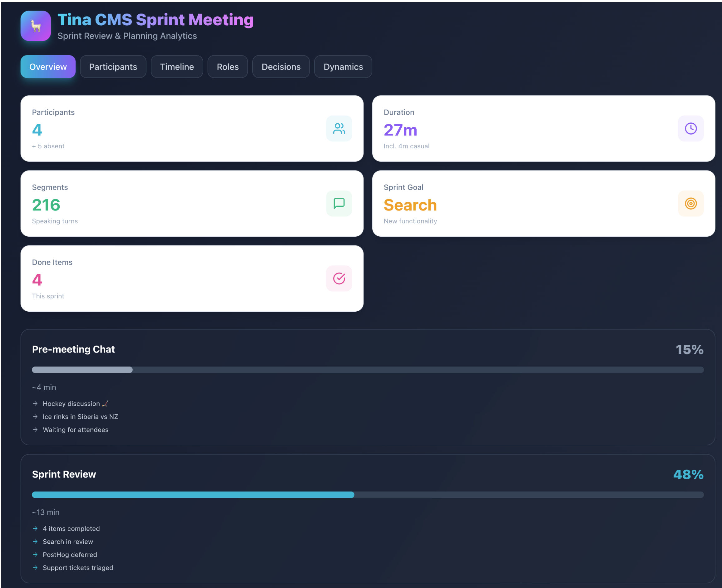
Task: Click the Pre-meeting Chat heading
Action: tap(73, 349)
